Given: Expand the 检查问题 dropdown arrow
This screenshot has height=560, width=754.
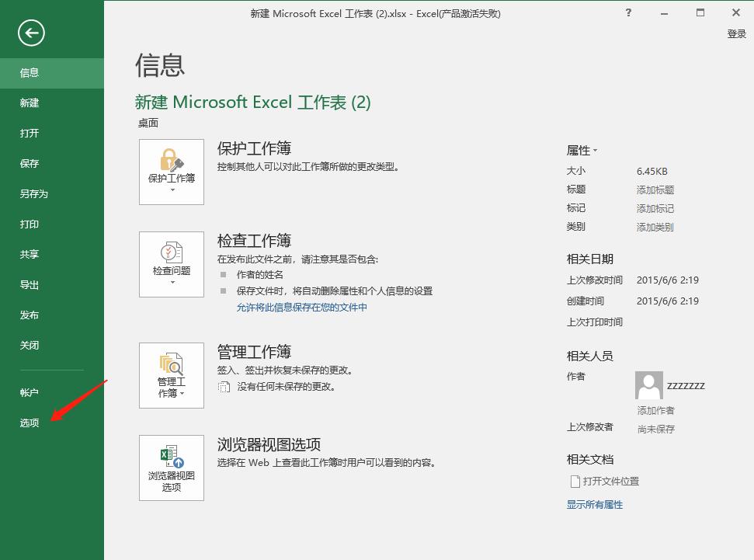Looking at the screenshot, I should pos(171,281).
